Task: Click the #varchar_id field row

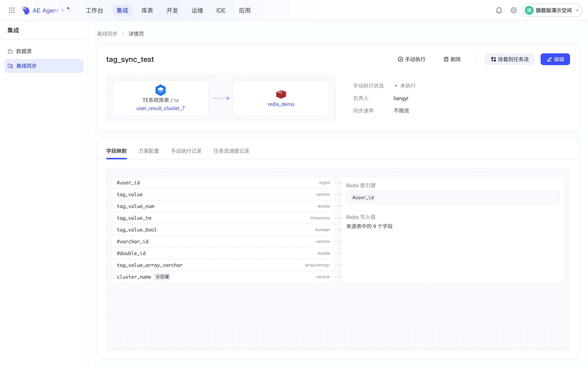Action: click(x=223, y=241)
